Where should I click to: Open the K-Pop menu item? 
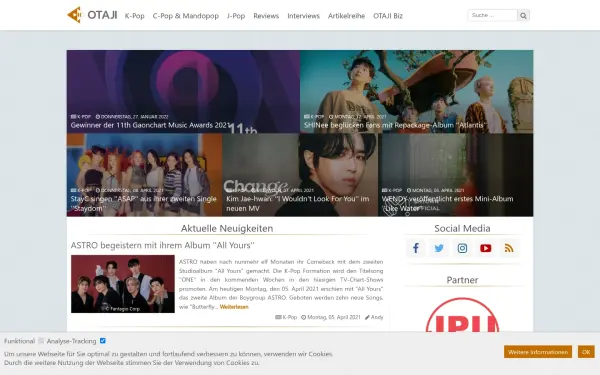click(x=134, y=16)
